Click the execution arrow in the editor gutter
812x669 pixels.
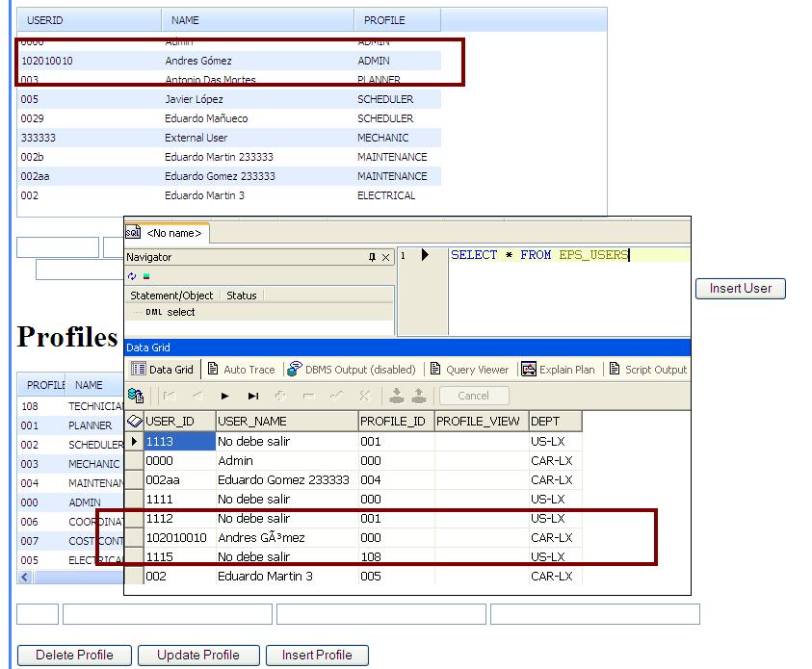point(425,255)
